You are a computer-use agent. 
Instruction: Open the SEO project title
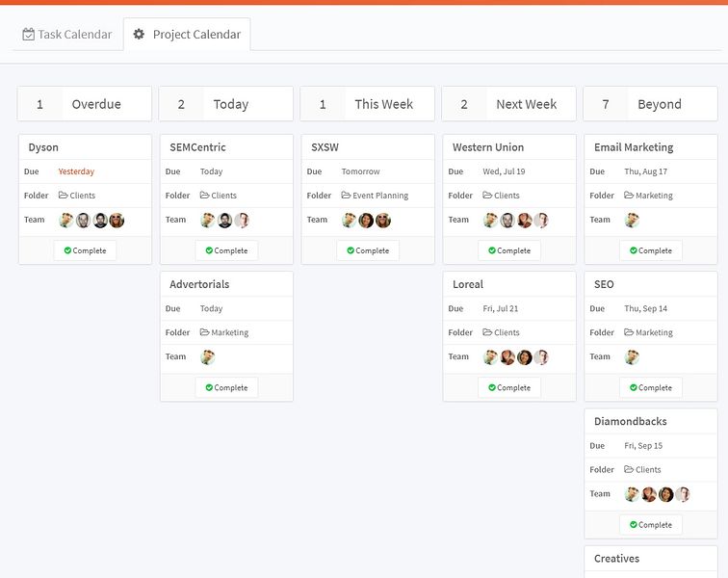tap(604, 284)
